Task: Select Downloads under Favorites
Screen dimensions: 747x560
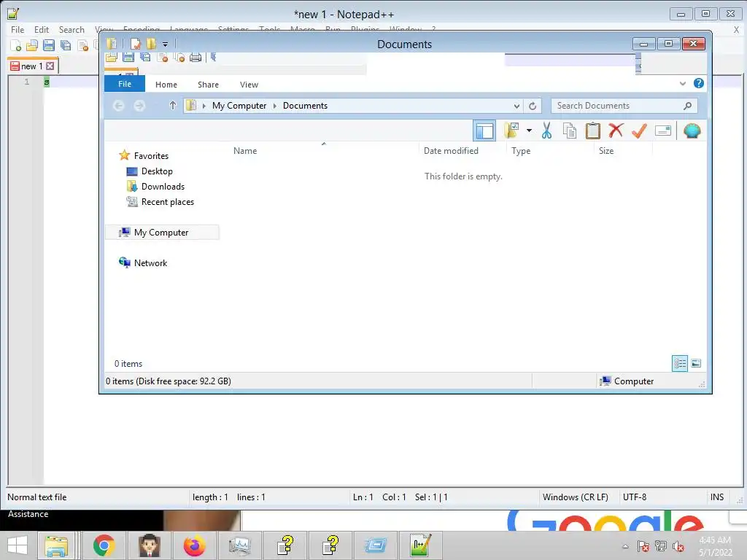Action: [163, 186]
